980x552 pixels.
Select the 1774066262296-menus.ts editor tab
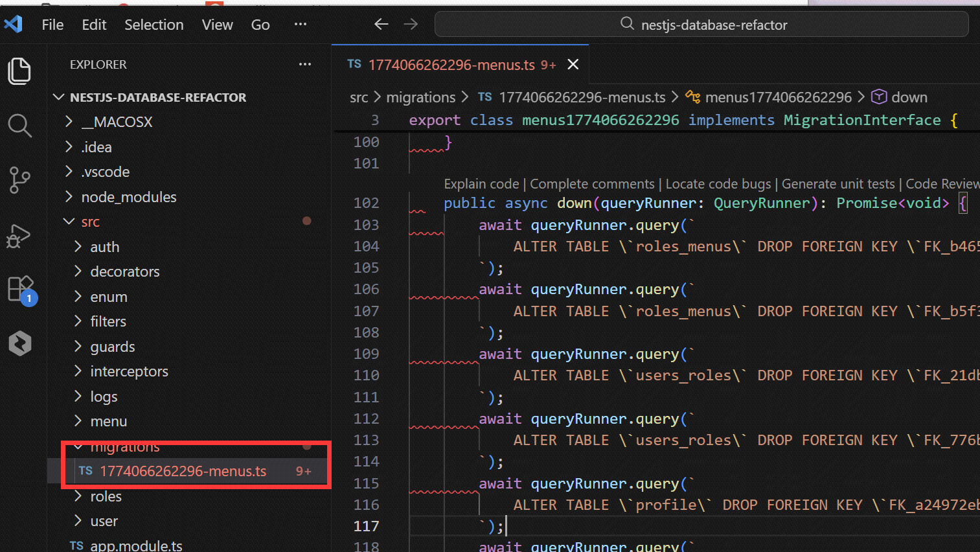[x=460, y=64]
